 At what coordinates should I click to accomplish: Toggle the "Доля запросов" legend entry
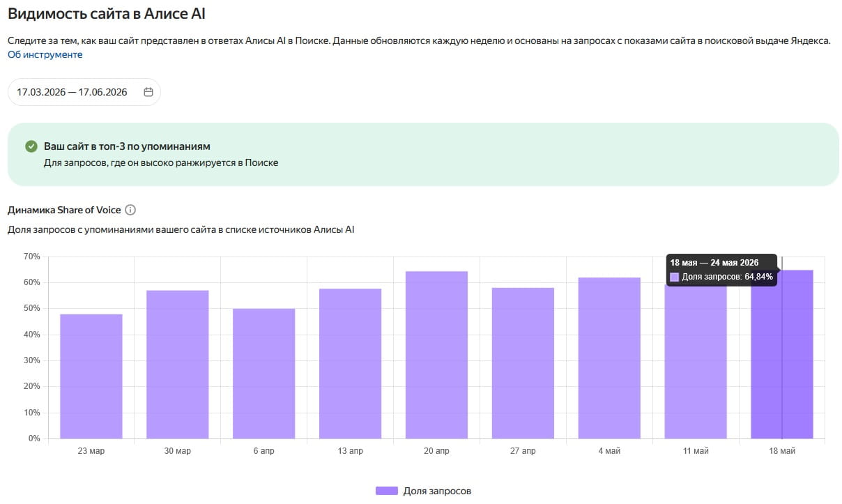(x=423, y=491)
